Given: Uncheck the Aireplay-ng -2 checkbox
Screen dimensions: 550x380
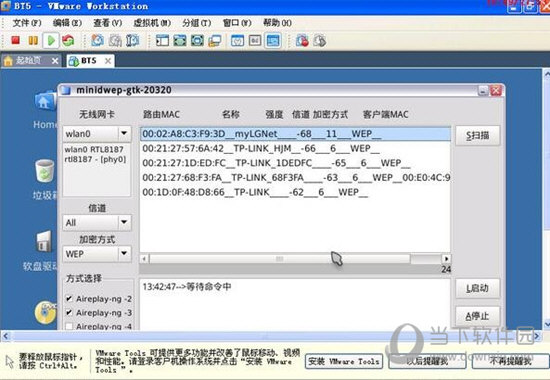Looking at the screenshot, I should point(69,299).
